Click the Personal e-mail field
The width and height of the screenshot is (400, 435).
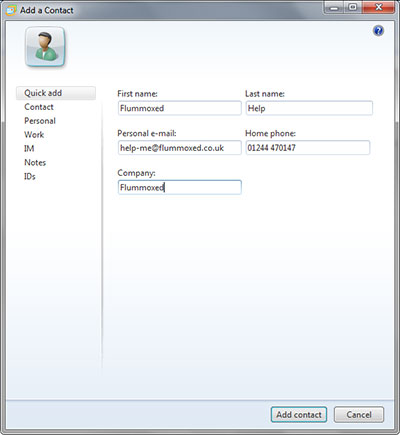(180, 148)
